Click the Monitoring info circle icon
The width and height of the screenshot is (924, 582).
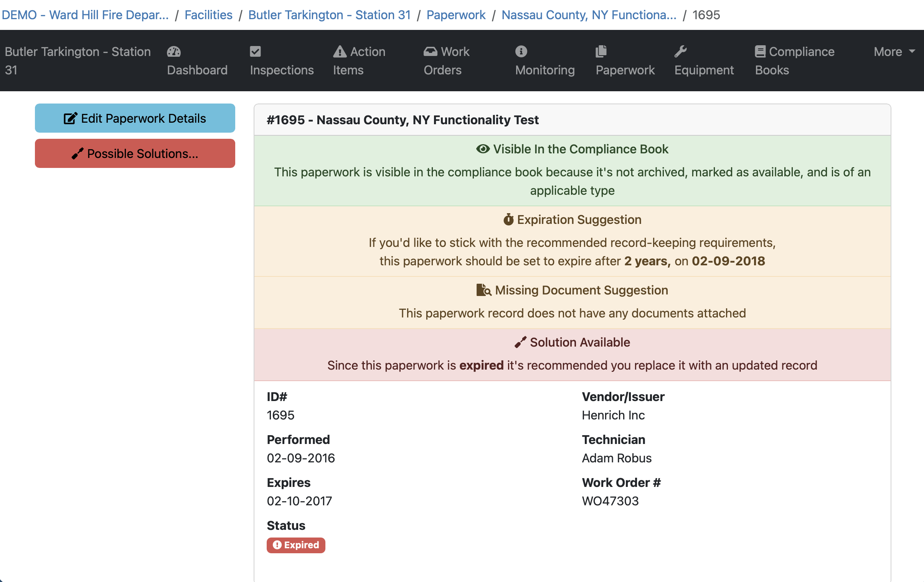coord(521,51)
